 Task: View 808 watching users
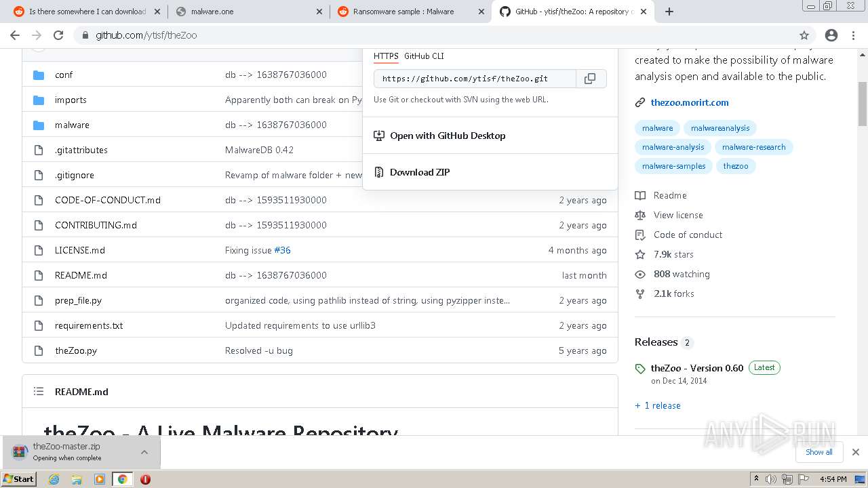click(682, 274)
